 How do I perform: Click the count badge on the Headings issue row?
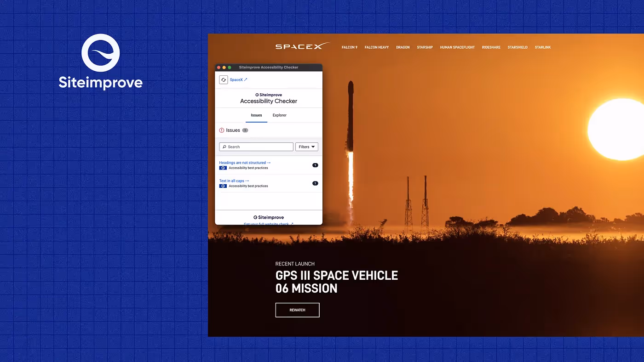[x=315, y=165]
